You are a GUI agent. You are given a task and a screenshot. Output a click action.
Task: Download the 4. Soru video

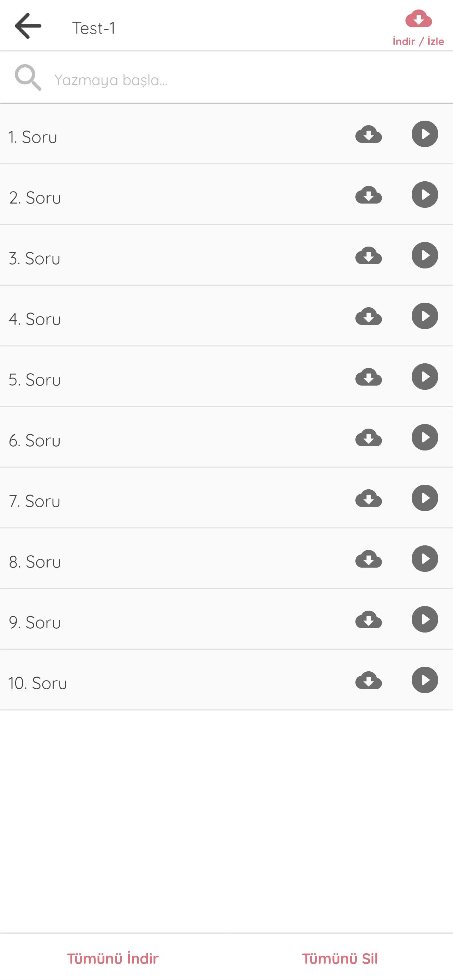pos(369,316)
